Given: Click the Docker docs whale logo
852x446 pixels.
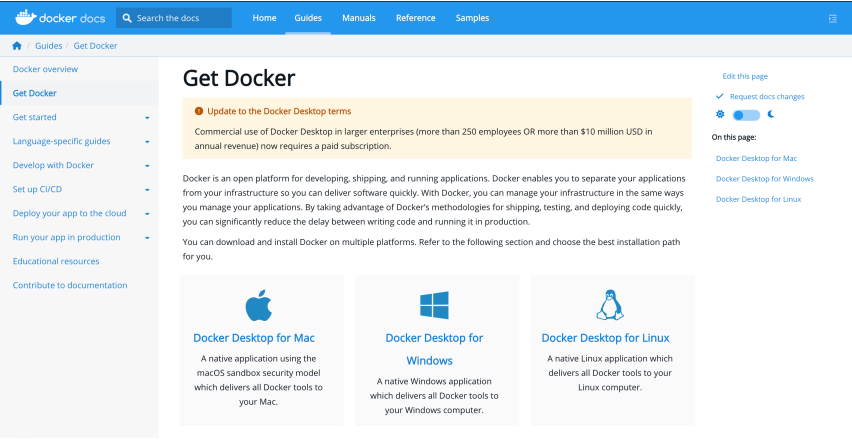Looking at the screenshot, I should pyautogui.click(x=60, y=18).
